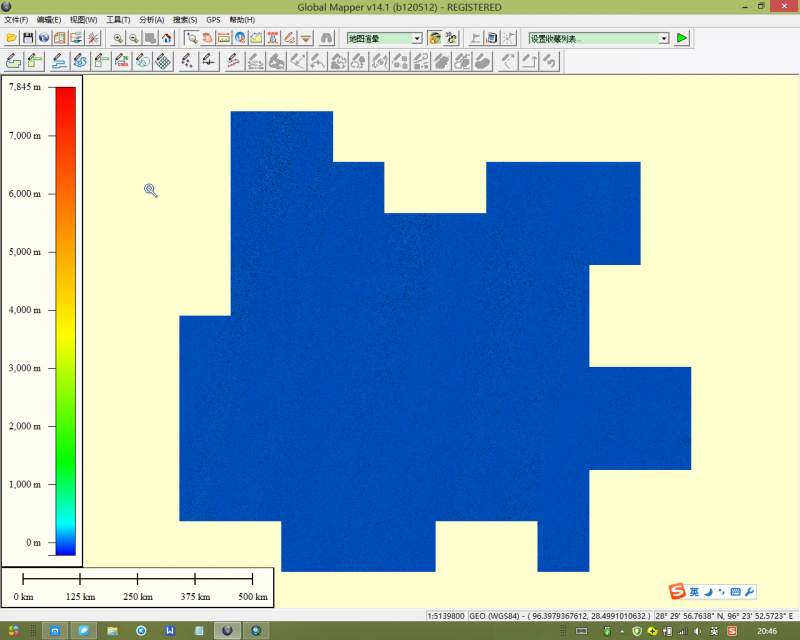Open the 编辑(E) menu
Image resolution: width=800 pixels, height=640 pixels.
[49, 20]
